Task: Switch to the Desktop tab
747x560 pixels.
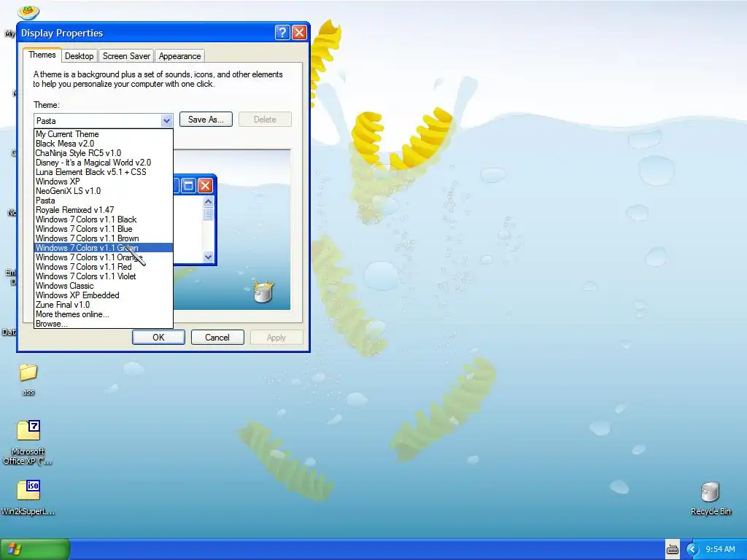Action: [x=79, y=56]
